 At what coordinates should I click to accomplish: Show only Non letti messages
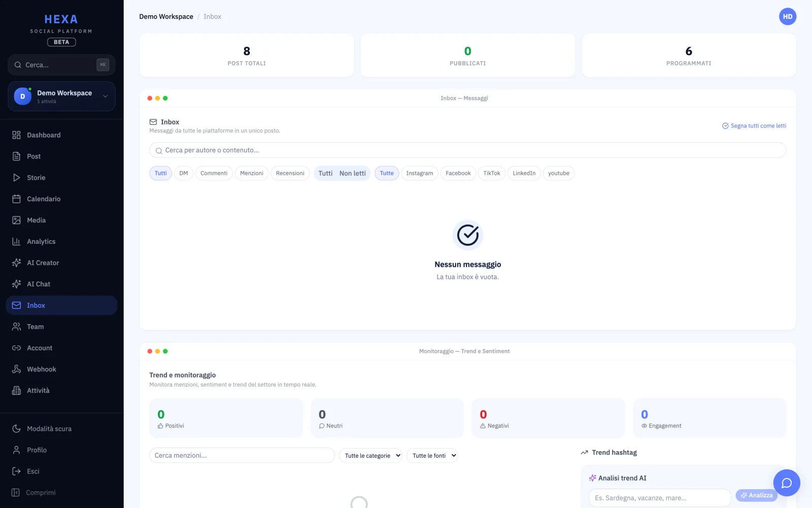(353, 173)
